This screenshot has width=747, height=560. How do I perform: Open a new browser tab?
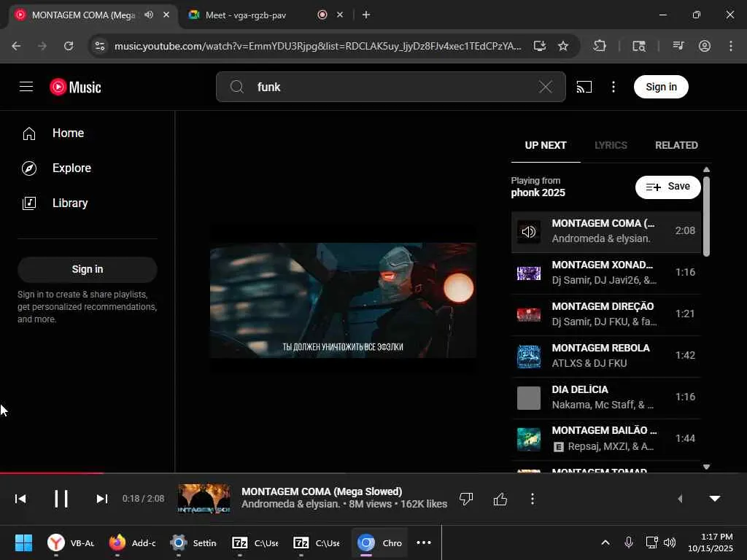pos(366,15)
